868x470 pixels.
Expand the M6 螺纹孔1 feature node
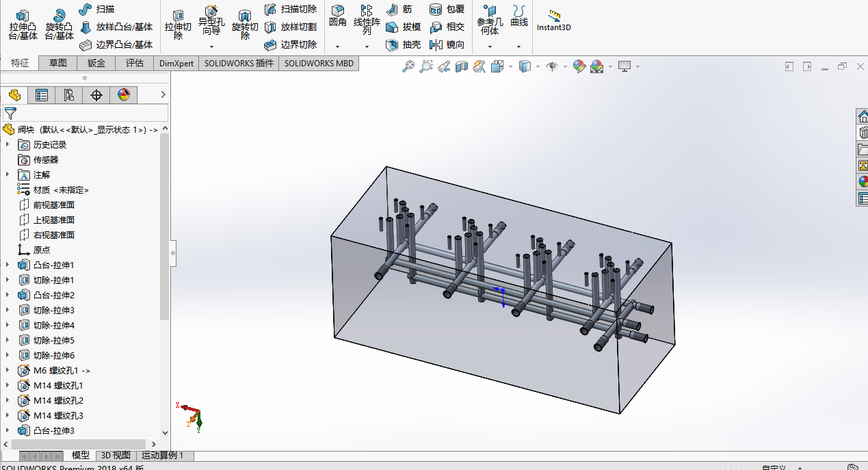pos(8,370)
